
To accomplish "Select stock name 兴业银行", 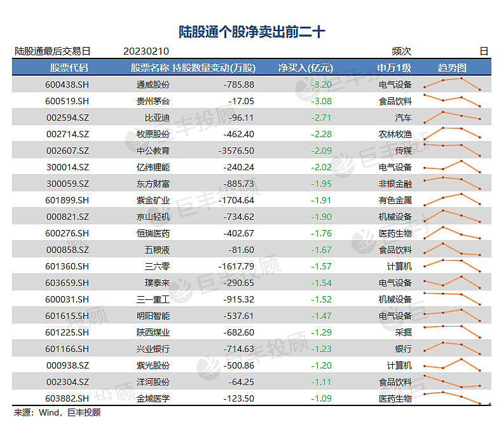I will pyautogui.click(x=153, y=349).
